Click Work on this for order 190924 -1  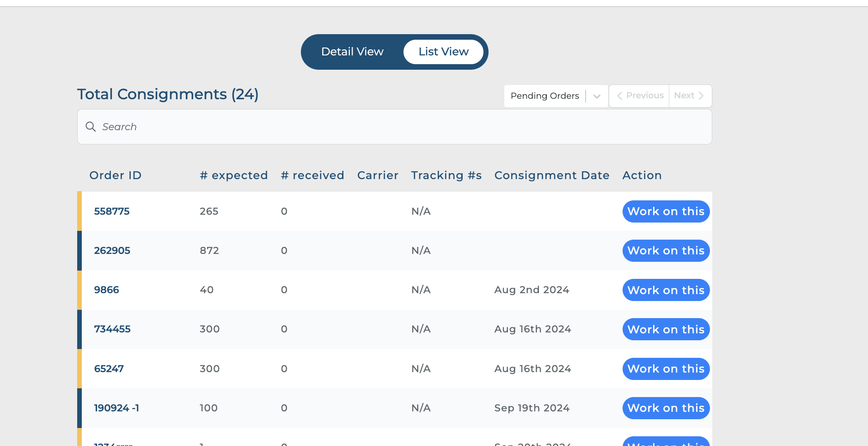pos(666,408)
